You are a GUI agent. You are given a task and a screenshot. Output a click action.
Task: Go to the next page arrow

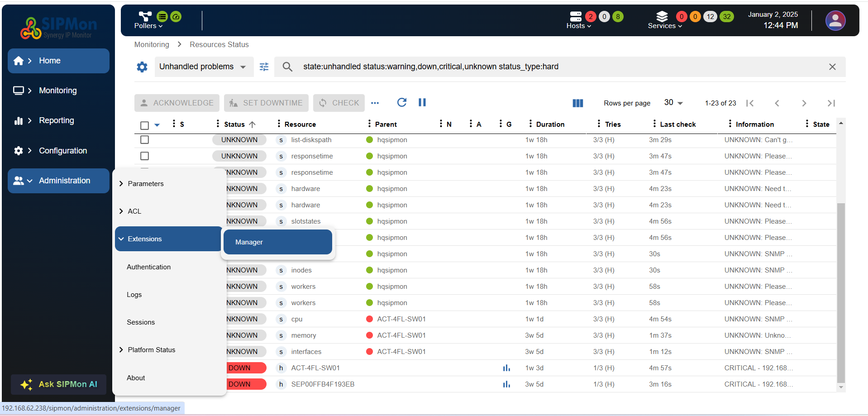[804, 103]
